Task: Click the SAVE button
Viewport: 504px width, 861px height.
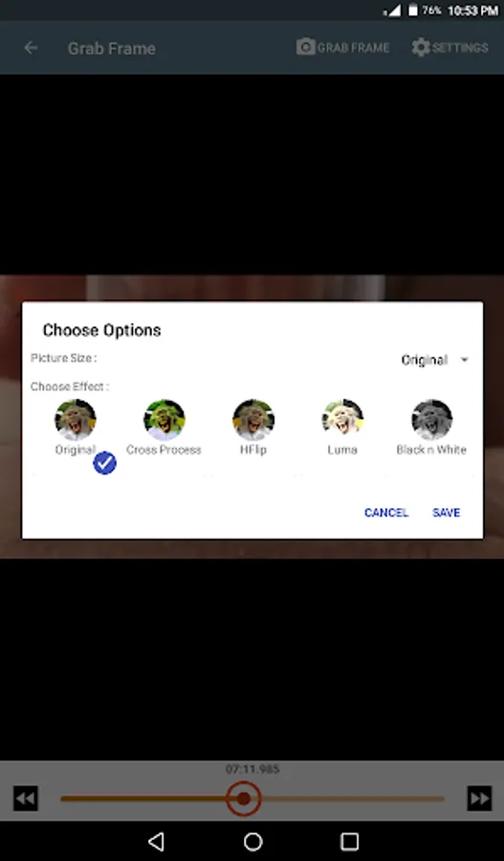Action: point(446,513)
